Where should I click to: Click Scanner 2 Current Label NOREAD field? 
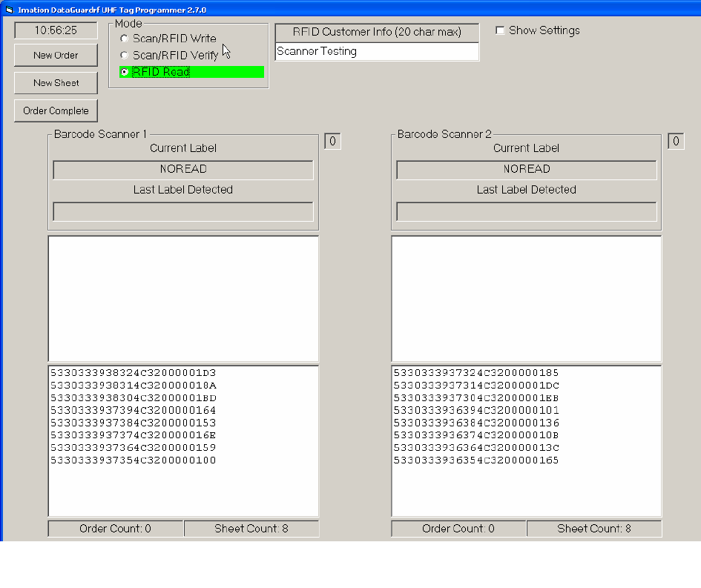527,169
